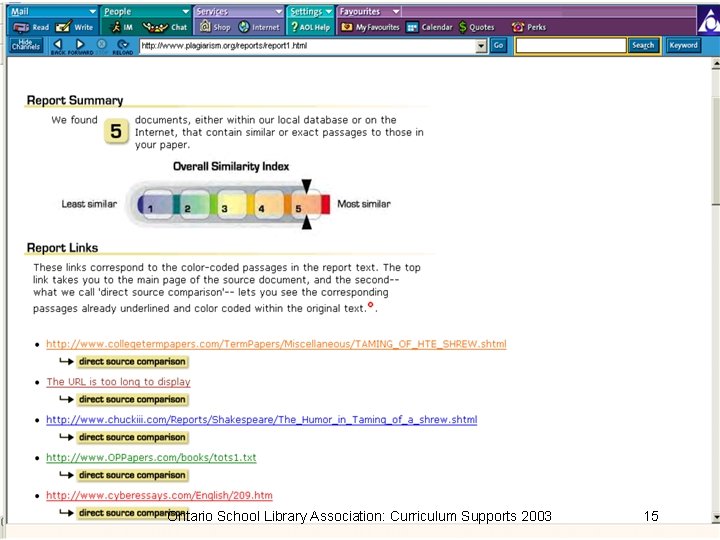Open the Chat icon

pyautogui.click(x=165, y=28)
